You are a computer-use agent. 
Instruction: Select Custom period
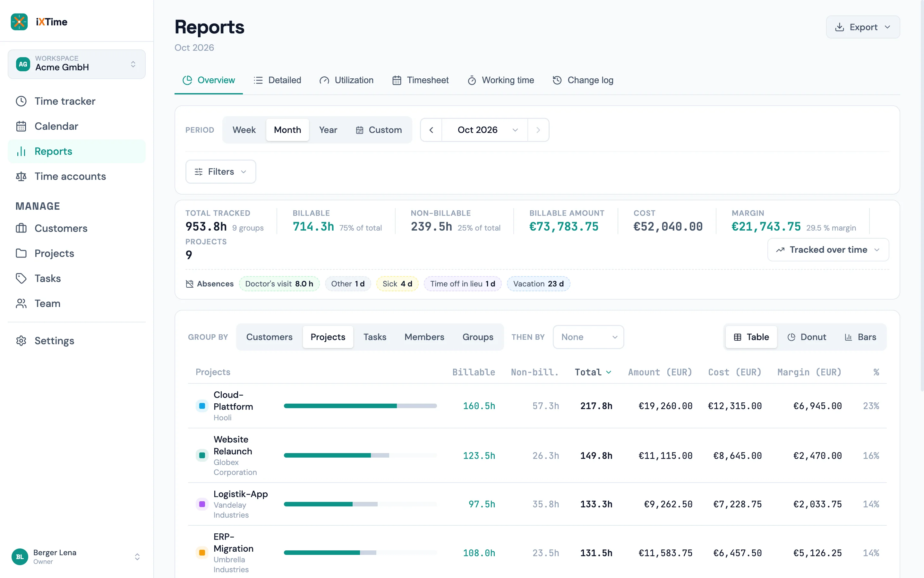tap(379, 130)
